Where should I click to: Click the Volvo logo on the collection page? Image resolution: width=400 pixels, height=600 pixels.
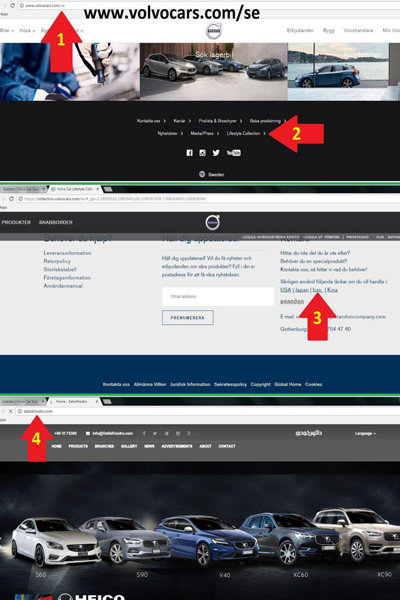click(212, 223)
